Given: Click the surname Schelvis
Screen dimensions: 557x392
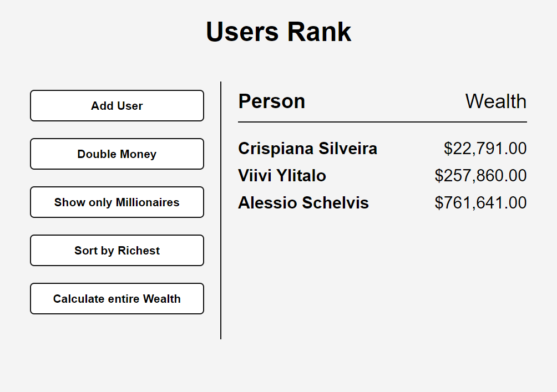Looking at the screenshot, I should pyautogui.click(x=335, y=203).
